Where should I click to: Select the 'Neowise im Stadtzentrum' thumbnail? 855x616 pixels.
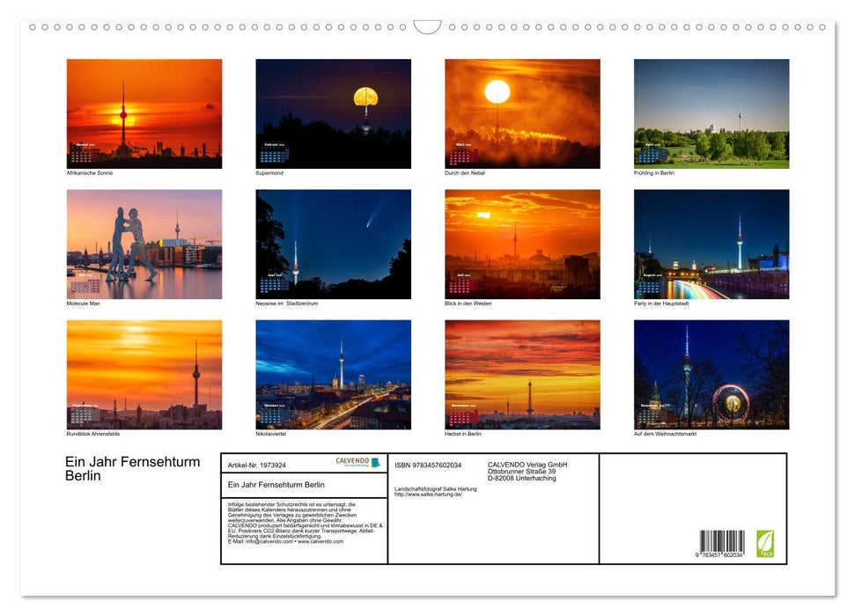coord(333,243)
